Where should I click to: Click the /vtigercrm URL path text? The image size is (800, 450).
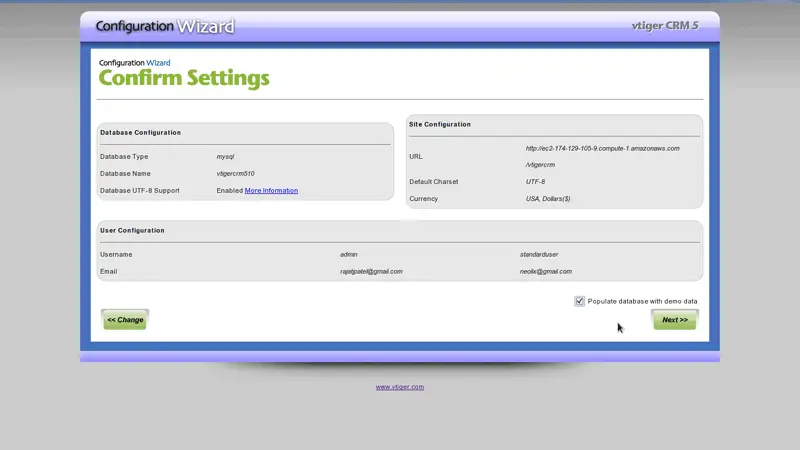[x=540, y=165]
